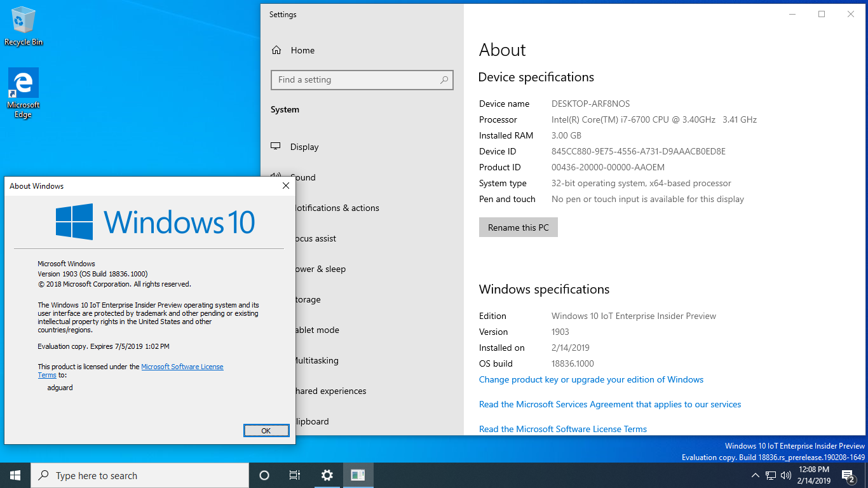
Task: Click the About page heading
Action: click(x=503, y=50)
